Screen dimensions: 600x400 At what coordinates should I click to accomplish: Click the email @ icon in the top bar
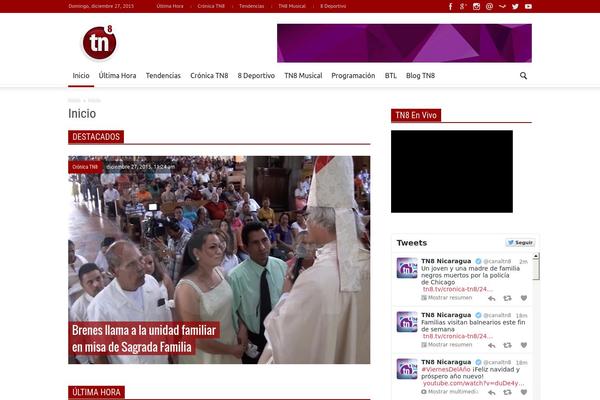pyautogui.click(x=489, y=7)
